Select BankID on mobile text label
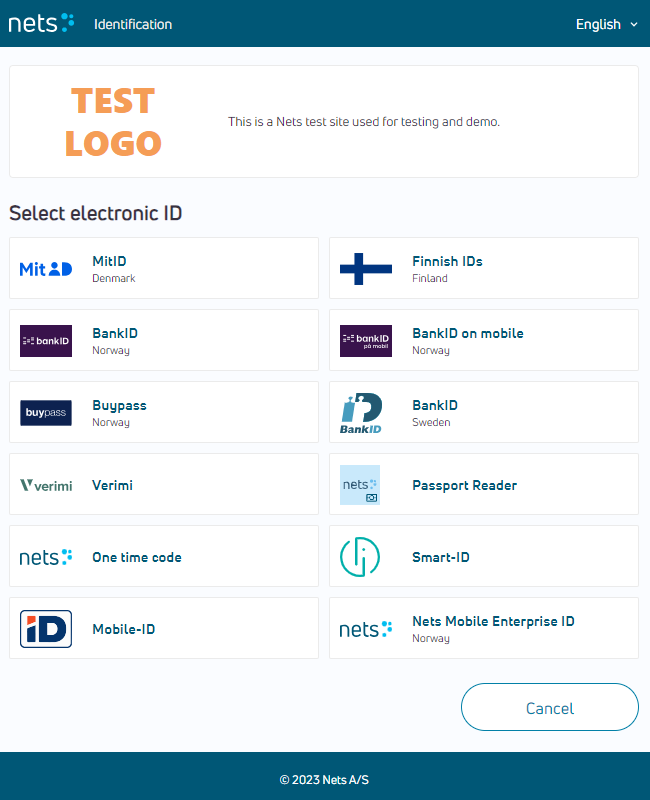The height and width of the screenshot is (800, 650). [x=468, y=333]
